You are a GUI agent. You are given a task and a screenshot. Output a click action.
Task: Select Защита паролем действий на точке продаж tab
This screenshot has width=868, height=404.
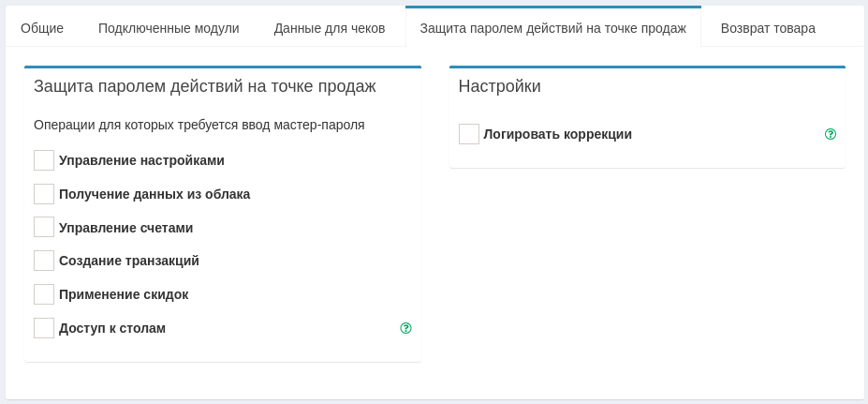[553, 28]
